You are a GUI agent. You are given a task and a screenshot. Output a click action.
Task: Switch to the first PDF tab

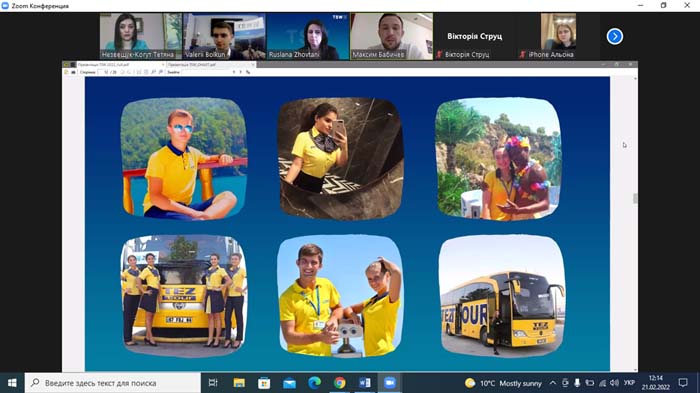coord(121,65)
